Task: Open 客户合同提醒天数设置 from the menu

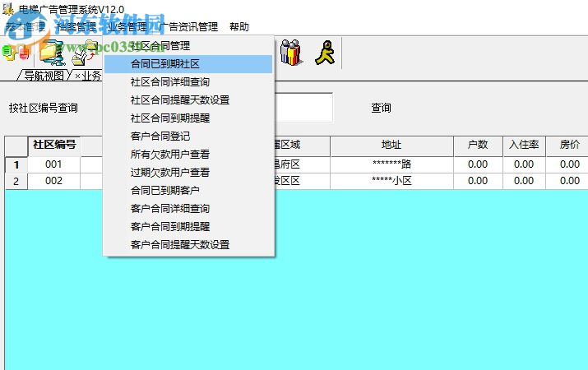Action: 188,245
